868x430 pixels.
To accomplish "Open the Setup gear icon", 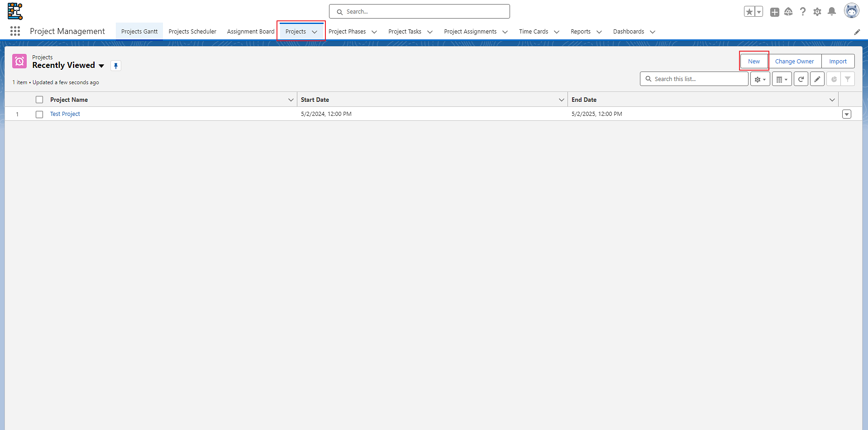I will coord(817,12).
